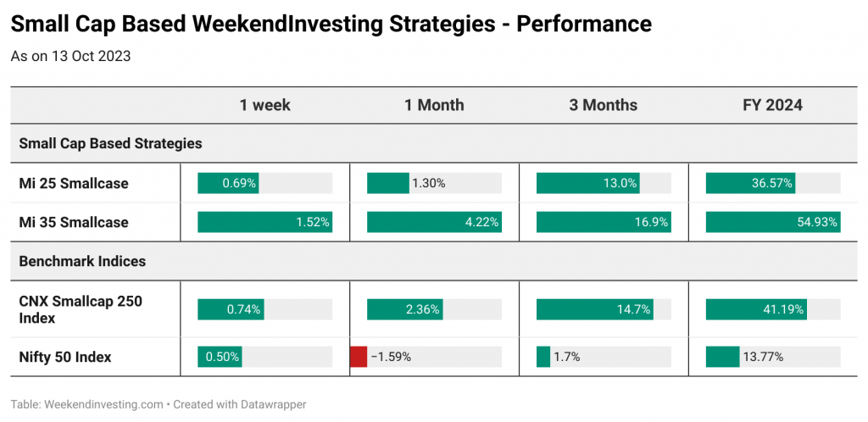Click the Small Cap Based Strategies section header
This screenshot has width=868, height=422.
point(111,144)
